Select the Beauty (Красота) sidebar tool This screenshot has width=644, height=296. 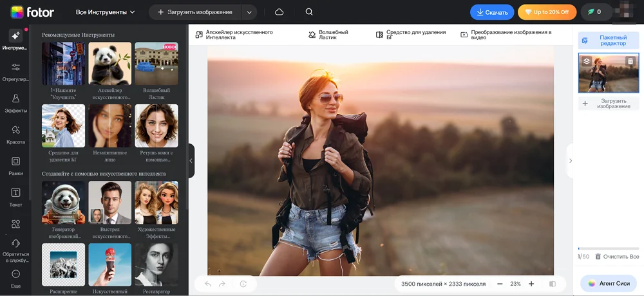pos(15,133)
